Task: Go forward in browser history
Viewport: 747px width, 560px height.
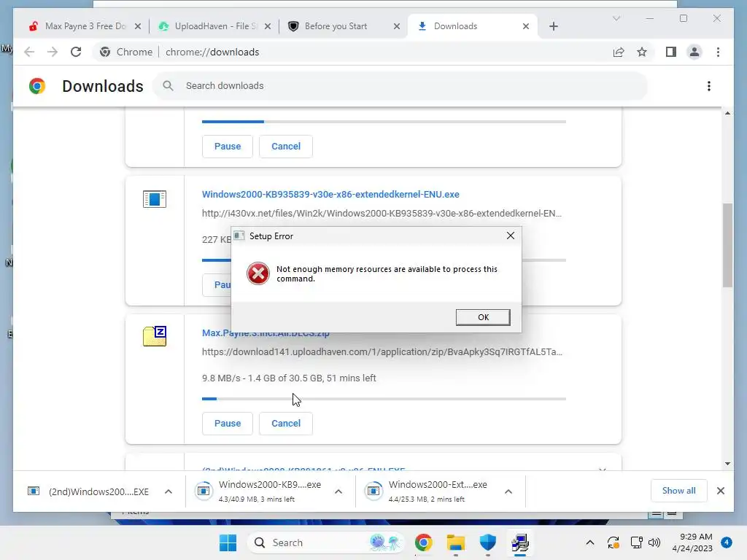Action: 53,52
